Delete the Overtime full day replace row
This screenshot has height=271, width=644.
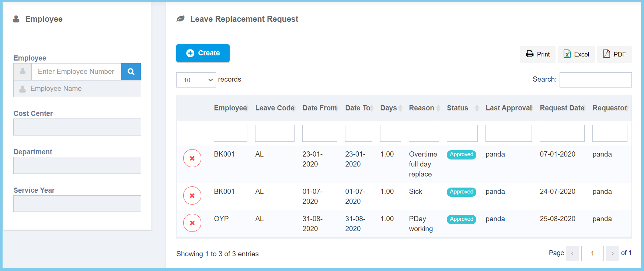(x=192, y=158)
